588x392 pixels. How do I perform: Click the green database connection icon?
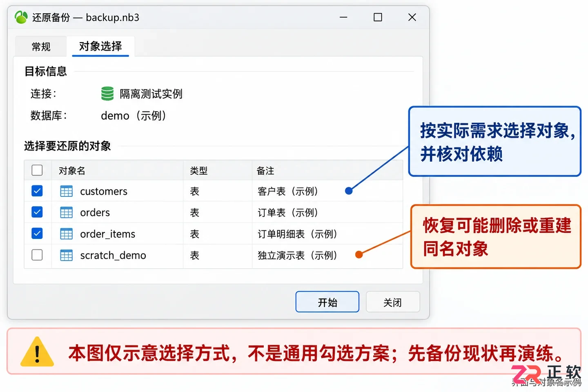click(107, 94)
